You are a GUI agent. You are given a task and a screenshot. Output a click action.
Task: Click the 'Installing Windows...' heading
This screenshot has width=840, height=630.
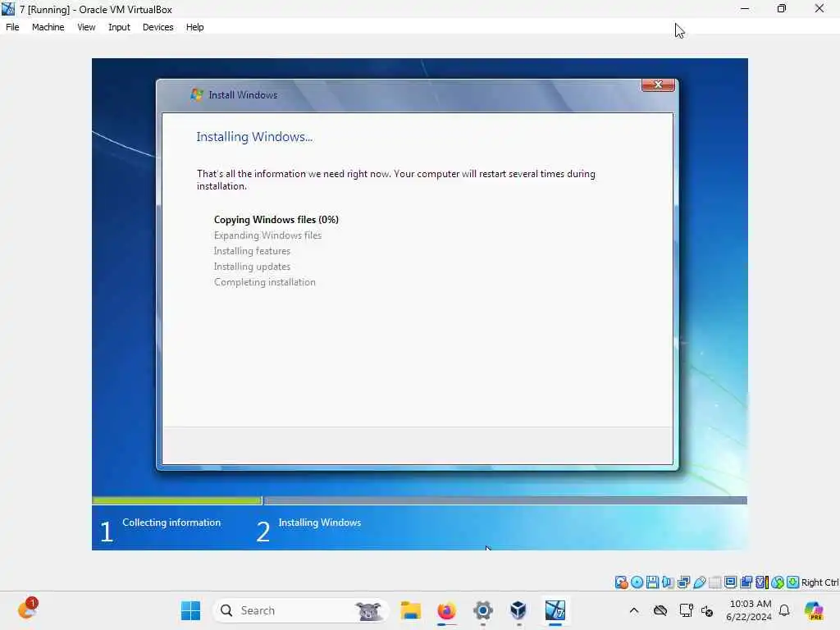pos(254,137)
